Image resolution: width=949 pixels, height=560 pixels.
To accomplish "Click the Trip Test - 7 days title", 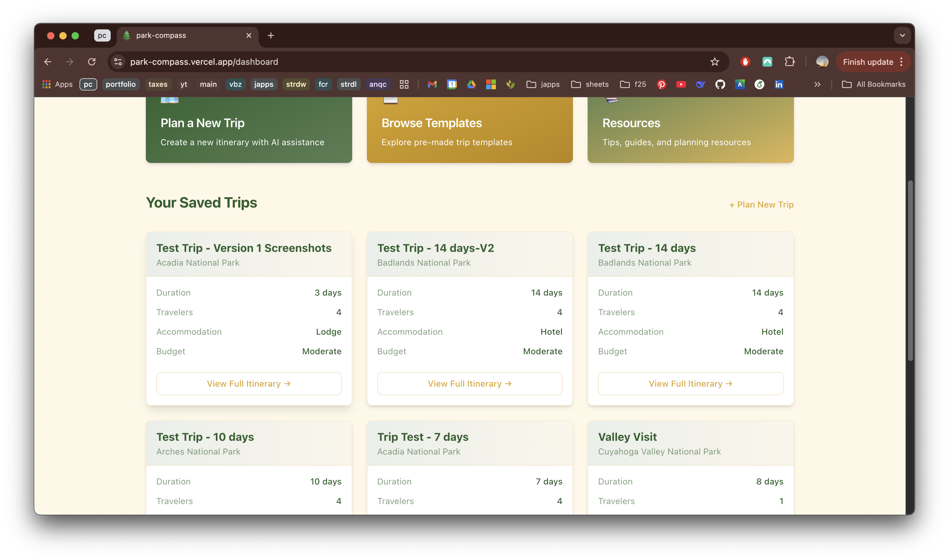I will tap(423, 437).
